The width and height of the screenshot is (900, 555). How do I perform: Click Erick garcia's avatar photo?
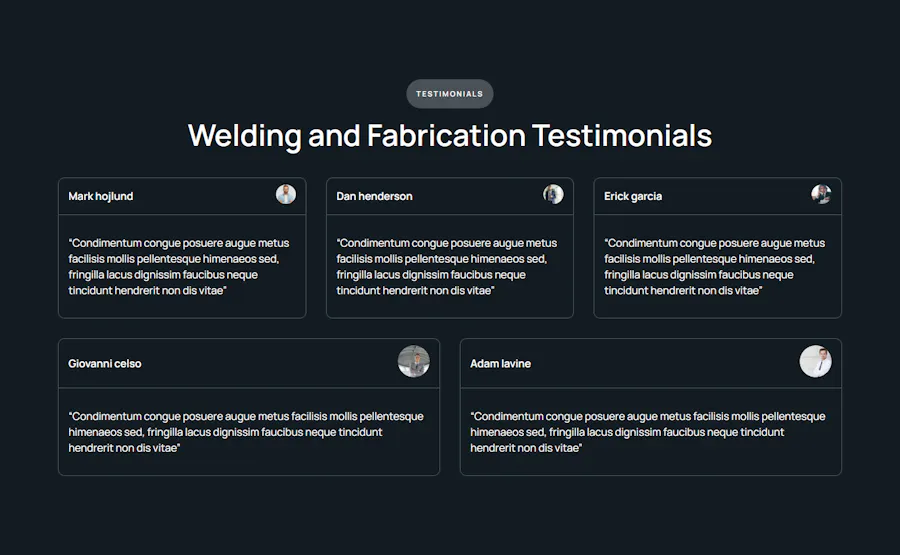821,194
